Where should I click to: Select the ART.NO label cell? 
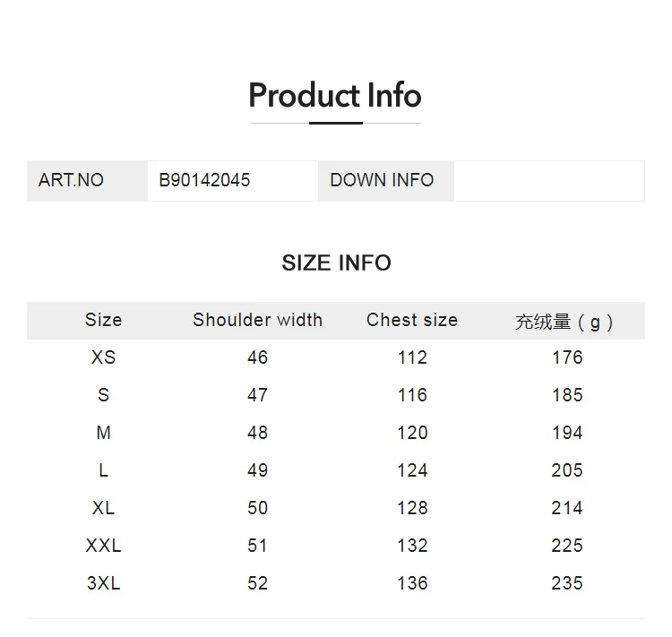click(72, 180)
